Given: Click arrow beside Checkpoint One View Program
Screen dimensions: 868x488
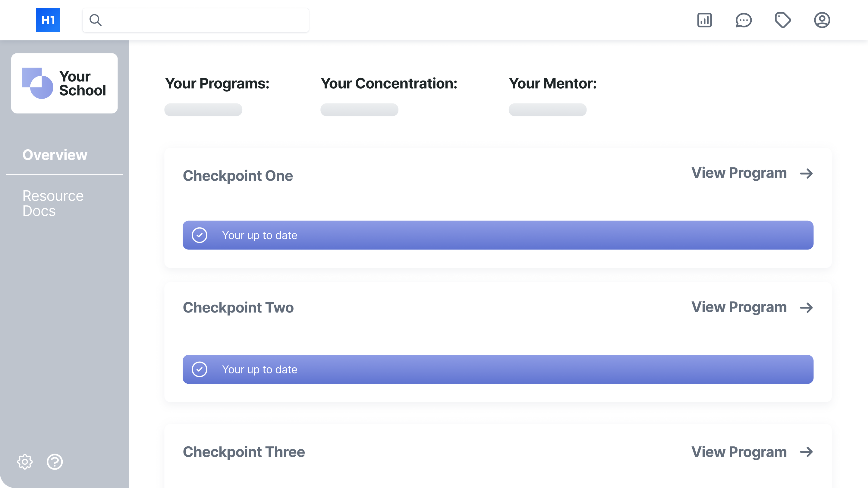Looking at the screenshot, I should 806,174.
